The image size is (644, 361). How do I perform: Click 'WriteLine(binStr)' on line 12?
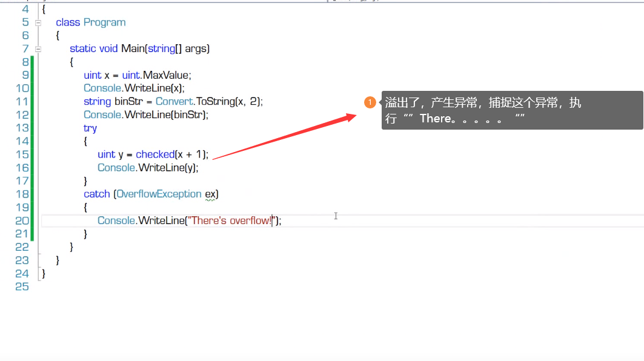[x=165, y=114]
